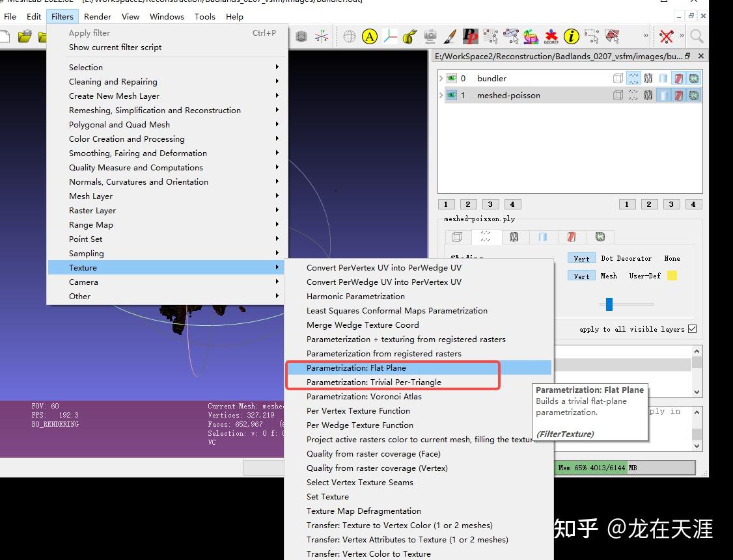Viewport: 733px width, 560px height.
Task: Open the Render menu
Action: (x=97, y=16)
